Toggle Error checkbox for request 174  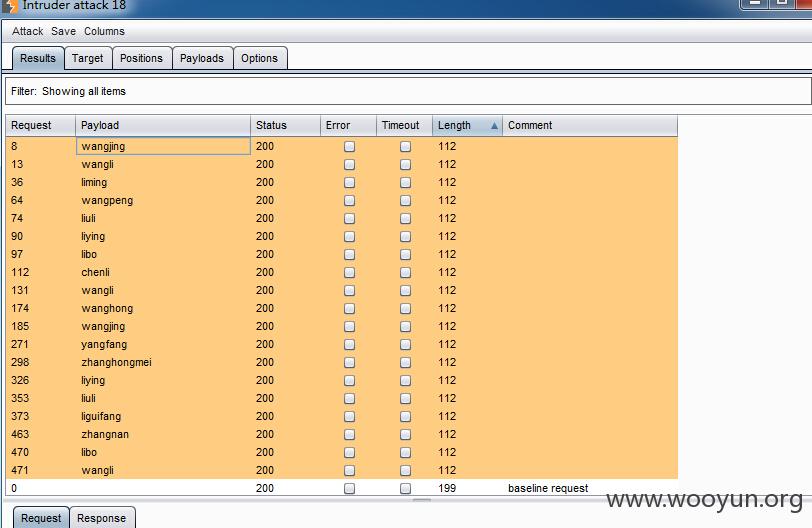tap(350, 309)
